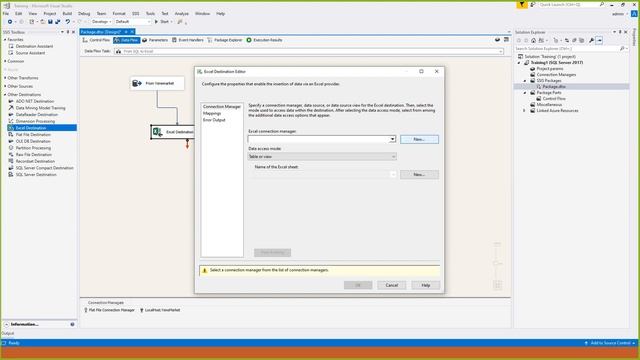Select the From Viewmarket source component

(x=157, y=83)
